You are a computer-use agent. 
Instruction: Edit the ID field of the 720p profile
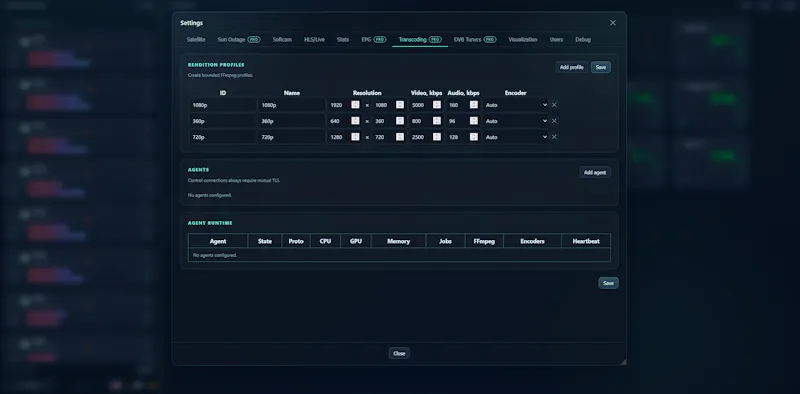[x=223, y=137]
